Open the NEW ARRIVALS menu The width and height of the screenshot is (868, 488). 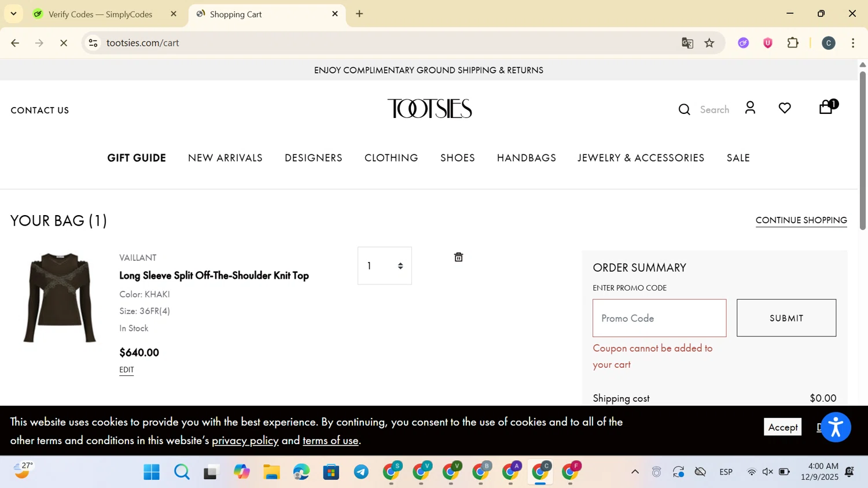click(225, 158)
